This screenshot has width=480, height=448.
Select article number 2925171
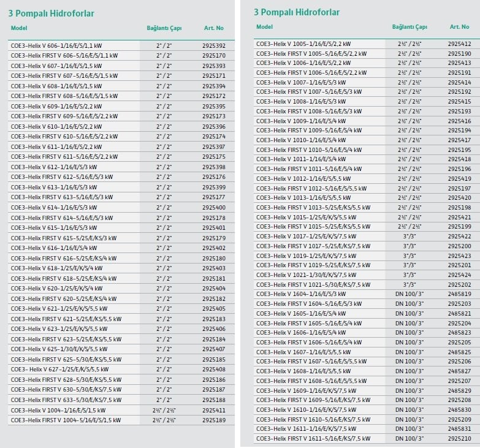pos(214,76)
